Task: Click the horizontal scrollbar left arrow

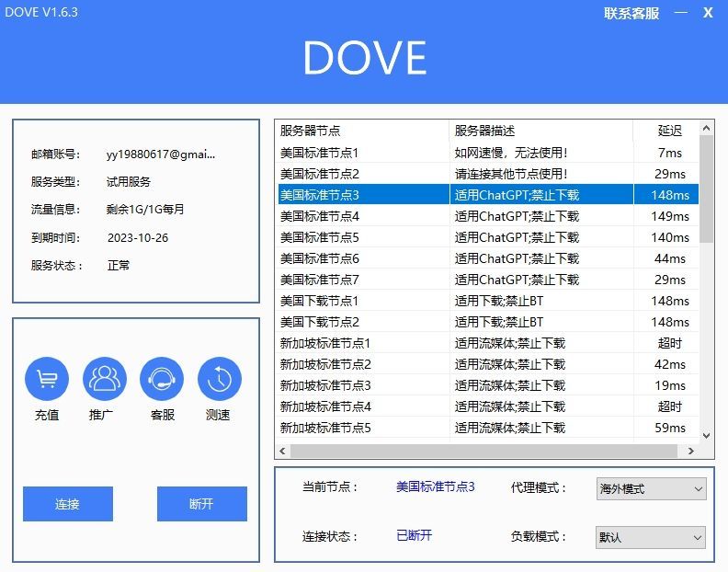Action: tap(282, 451)
